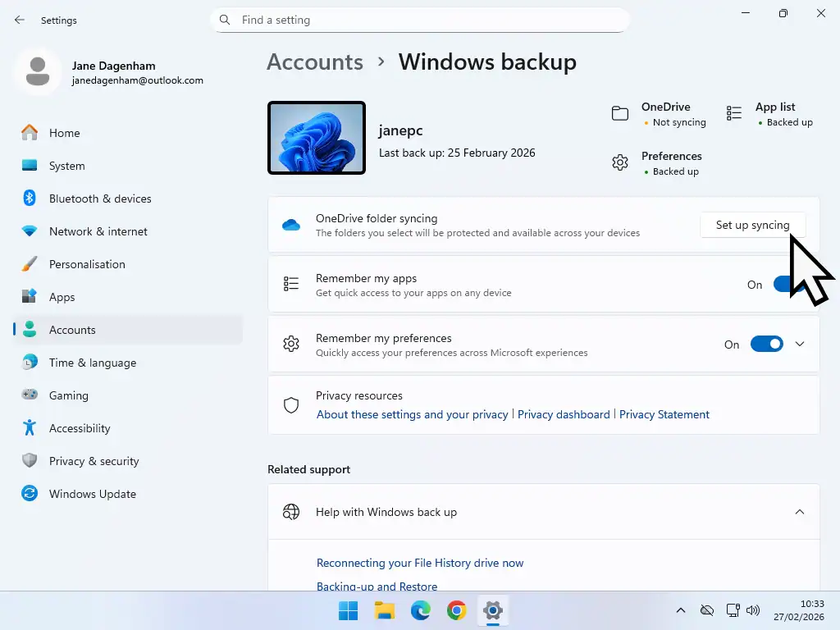
Task: Expand the taskbar hidden icons chevron
Action: click(x=680, y=610)
